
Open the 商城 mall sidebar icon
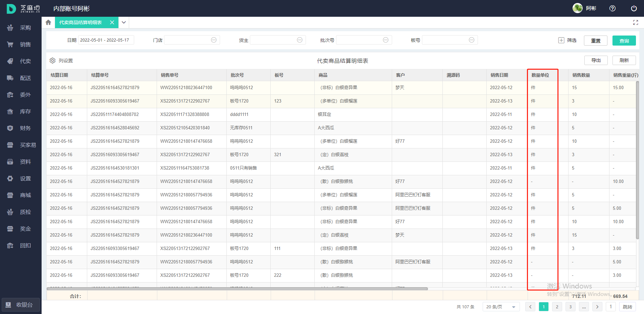tap(10, 195)
